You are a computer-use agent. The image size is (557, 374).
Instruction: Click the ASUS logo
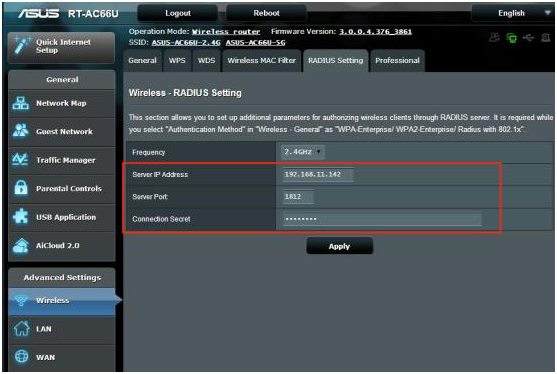[38, 13]
